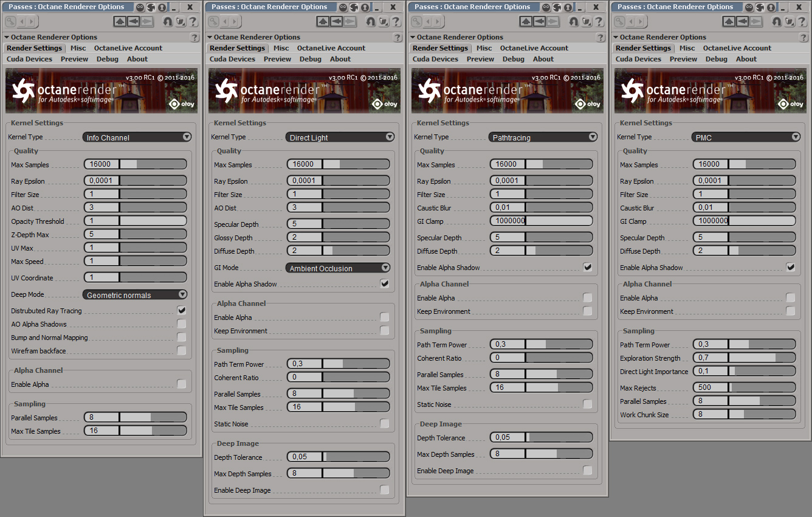The height and width of the screenshot is (517, 812).
Task: Click the swirl title-bar icon in Direct Light panel
Action: [353, 7]
